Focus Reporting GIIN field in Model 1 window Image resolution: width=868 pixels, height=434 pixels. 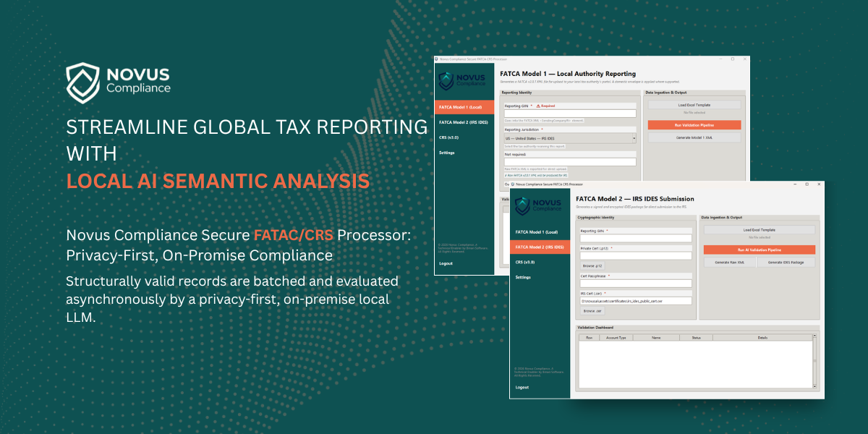[x=570, y=114]
